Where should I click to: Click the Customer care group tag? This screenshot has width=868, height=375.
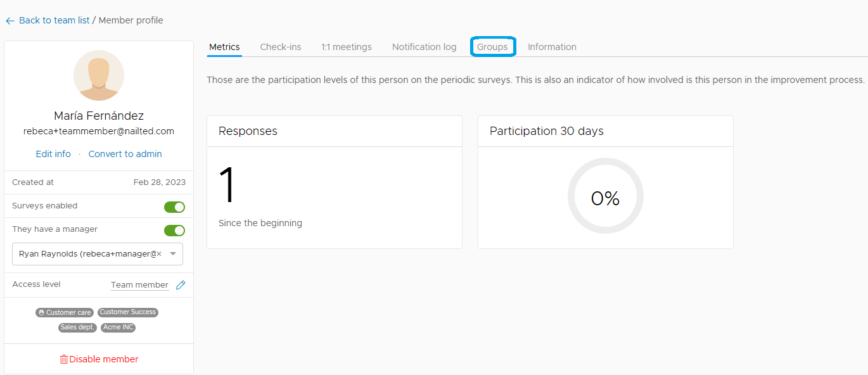pyautogui.click(x=65, y=312)
